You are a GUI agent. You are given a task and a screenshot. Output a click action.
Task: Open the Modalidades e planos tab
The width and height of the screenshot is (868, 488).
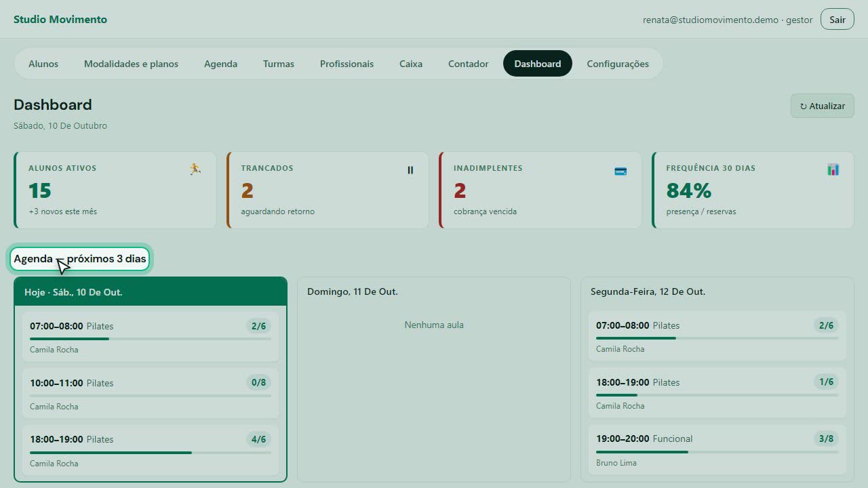click(x=131, y=64)
